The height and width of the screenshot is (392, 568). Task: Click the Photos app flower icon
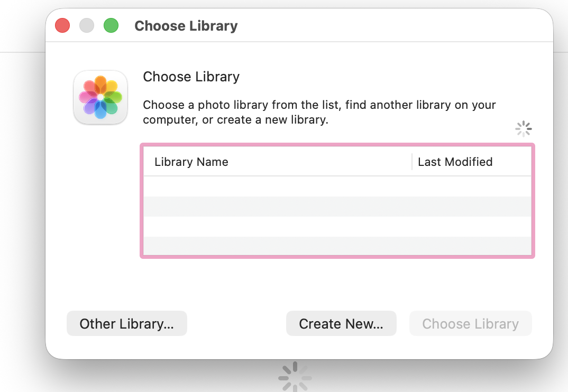click(100, 98)
